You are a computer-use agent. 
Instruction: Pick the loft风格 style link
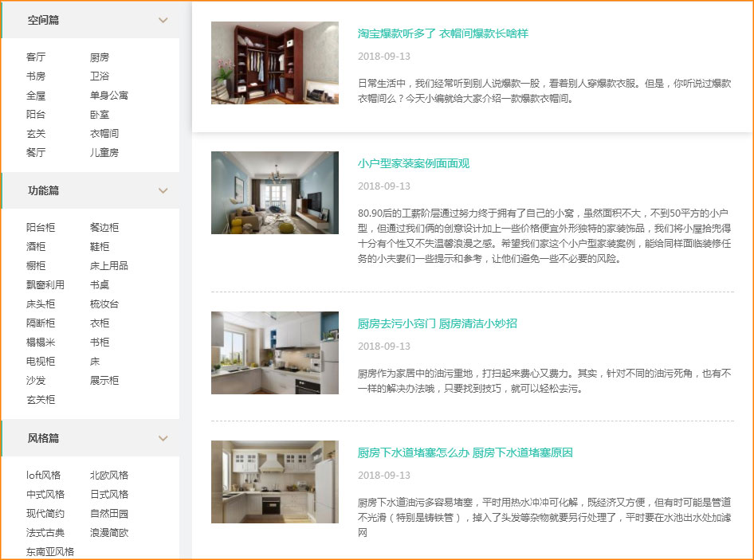coord(43,476)
